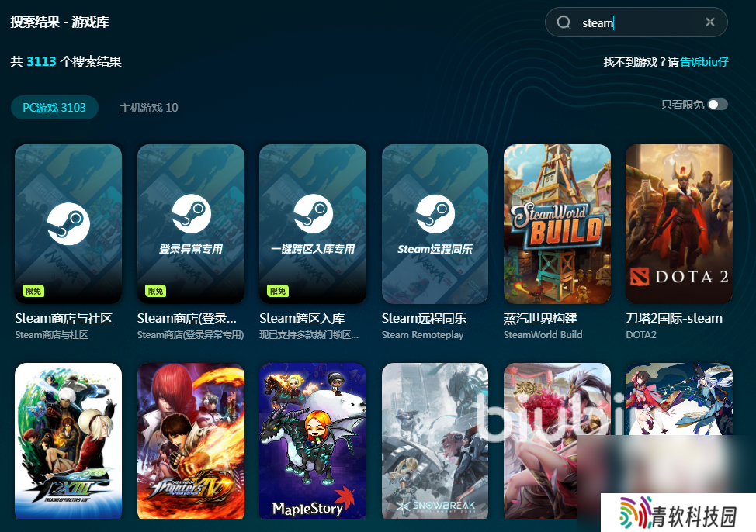Click the magnifier search icon
The width and height of the screenshot is (756, 532).
(x=564, y=22)
